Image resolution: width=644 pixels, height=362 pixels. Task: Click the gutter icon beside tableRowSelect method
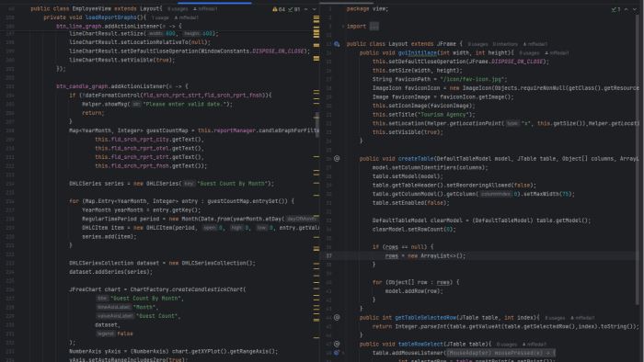click(x=337, y=344)
